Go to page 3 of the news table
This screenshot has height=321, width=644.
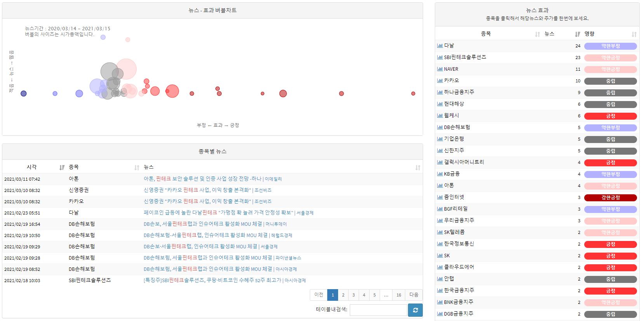point(354,295)
